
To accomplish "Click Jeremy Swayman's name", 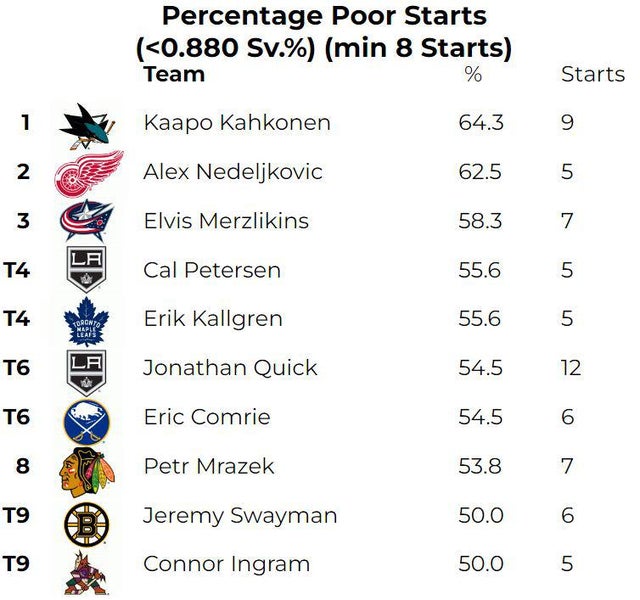I will click(x=240, y=516).
